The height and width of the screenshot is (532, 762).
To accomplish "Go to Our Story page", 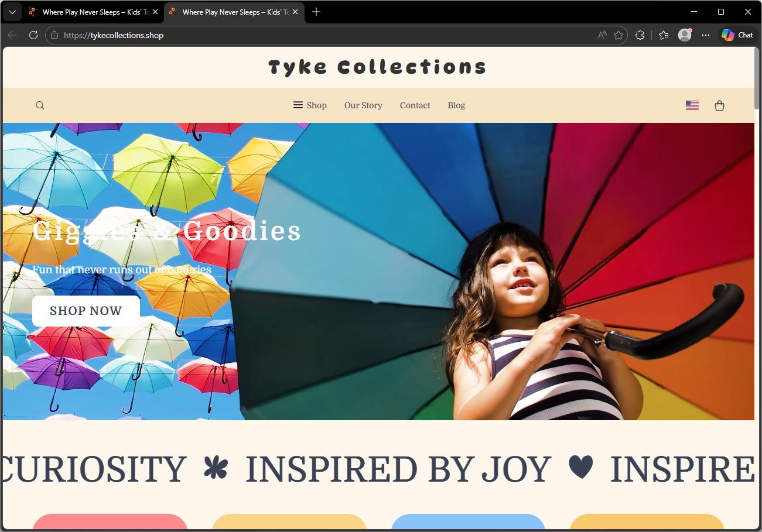I will click(x=363, y=105).
